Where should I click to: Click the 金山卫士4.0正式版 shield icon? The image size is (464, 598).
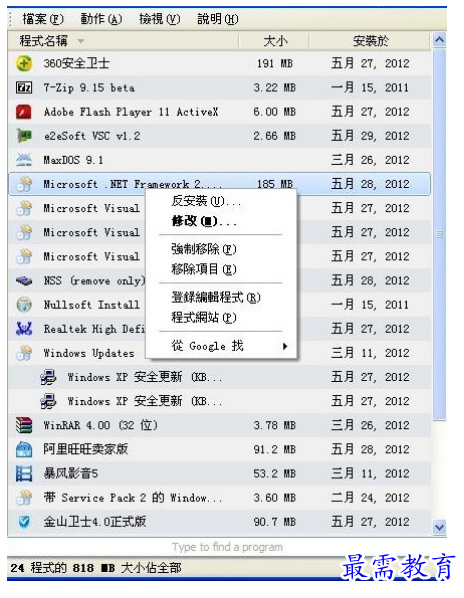click(x=24, y=522)
